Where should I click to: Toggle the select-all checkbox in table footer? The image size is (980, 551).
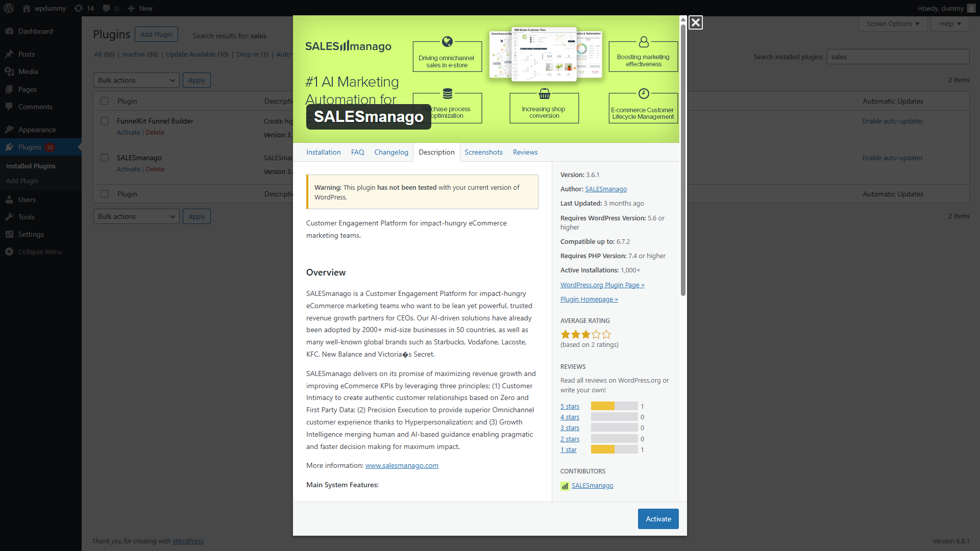click(105, 194)
